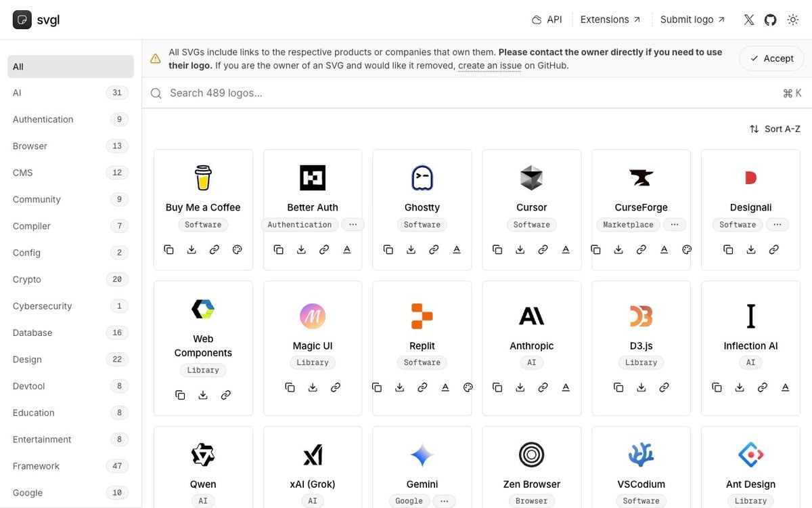Open Buy Me a Coffee brand palette icon
812x508 pixels.
pos(237,250)
